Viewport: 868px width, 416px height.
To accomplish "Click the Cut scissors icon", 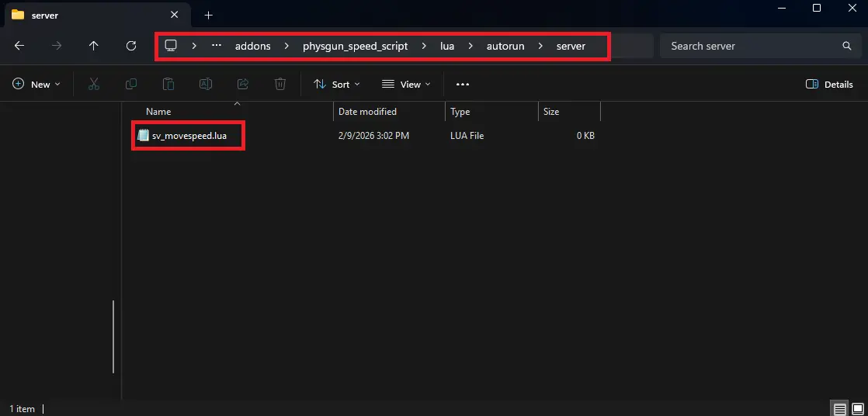I will coord(93,84).
